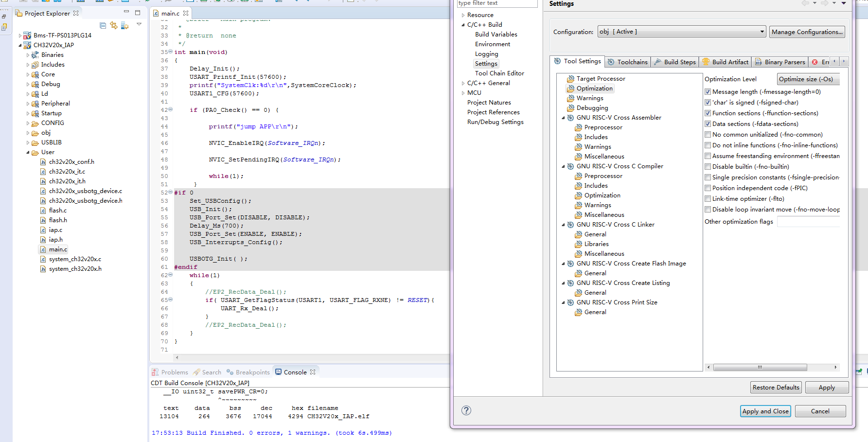This screenshot has width=868, height=442.
Task: Switch to Build Steps tab
Action: [675, 62]
